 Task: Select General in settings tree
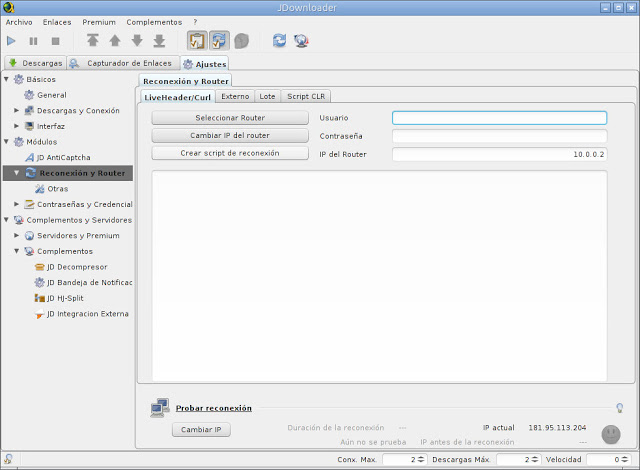click(x=45, y=95)
